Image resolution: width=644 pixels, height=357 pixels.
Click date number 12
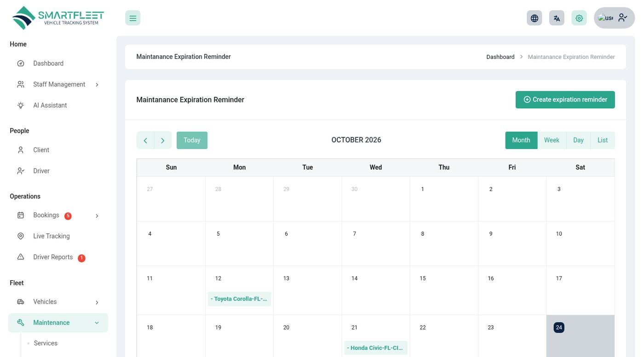click(x=218, y=278)
